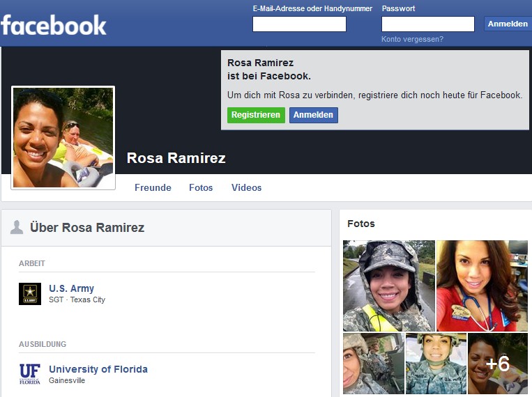Image resolution: width=532 pixels, height=397 pixels.
Task: Open photo of woman in red top with stethoscope
Action: [x=482, y=286]
